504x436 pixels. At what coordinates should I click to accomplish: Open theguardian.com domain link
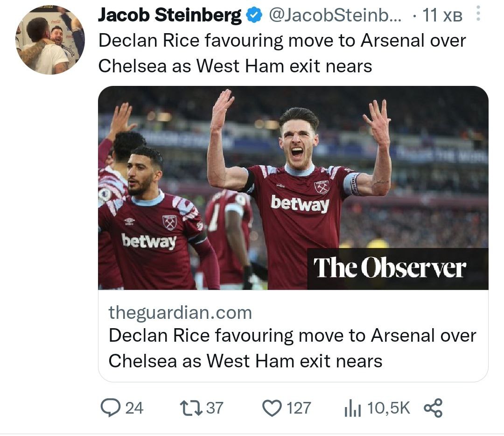pos(180,312)
